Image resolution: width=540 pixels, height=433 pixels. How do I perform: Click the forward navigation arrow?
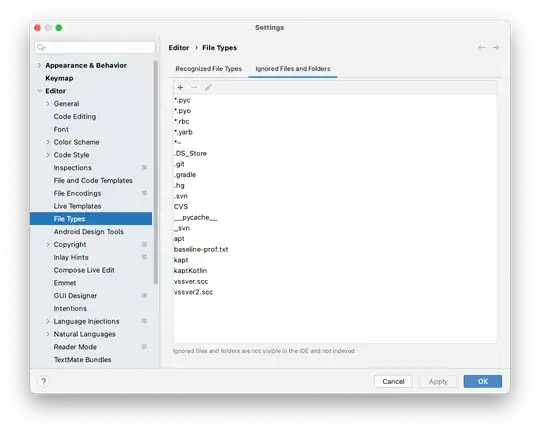(x=496, y=48)
